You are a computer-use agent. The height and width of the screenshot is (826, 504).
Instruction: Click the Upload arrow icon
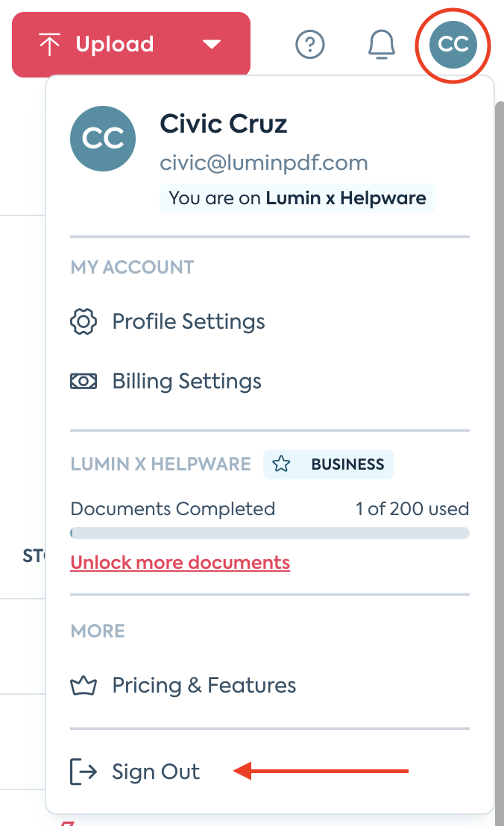pyautogui.click(x=48, y=44)
